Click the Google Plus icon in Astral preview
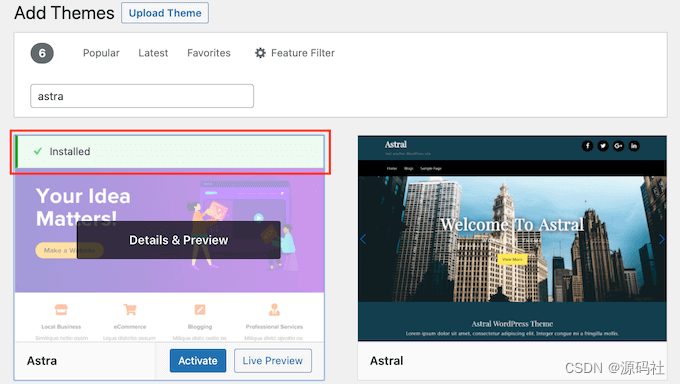This screenshot has height=384, width=680. click(618, 146)
